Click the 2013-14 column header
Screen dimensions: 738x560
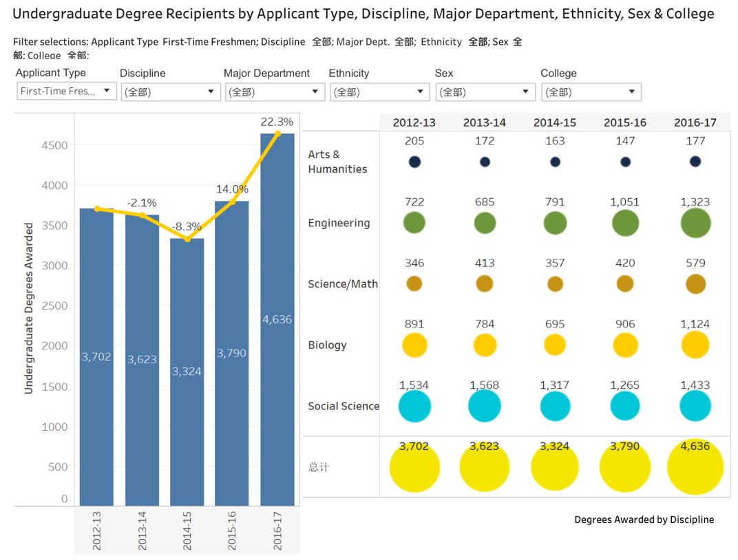click(485, 122)
